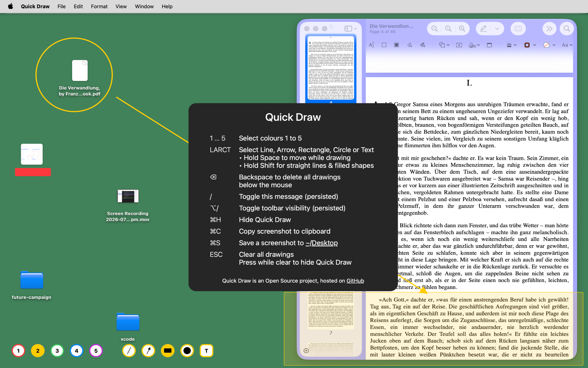This screenshot has height=368, width=588.
Task: Select page 7 thumbnail in sidebar
Action: [331, 311]
